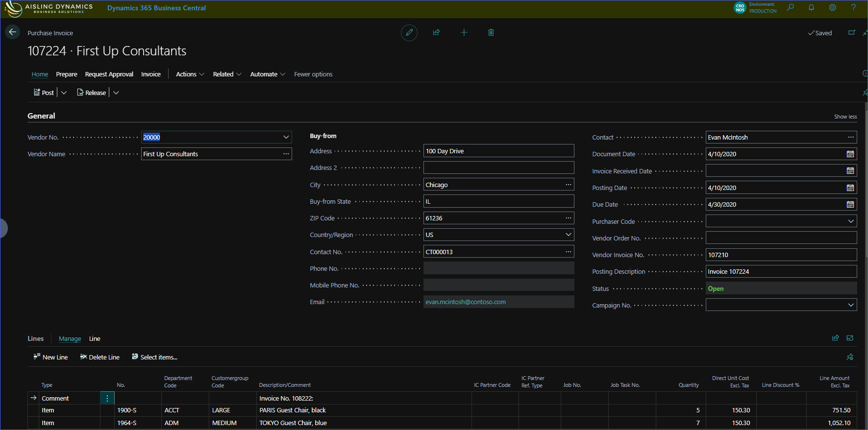Screen dimensions: 868x430
Task: Open the Related menu
Action: coord(227,74)
